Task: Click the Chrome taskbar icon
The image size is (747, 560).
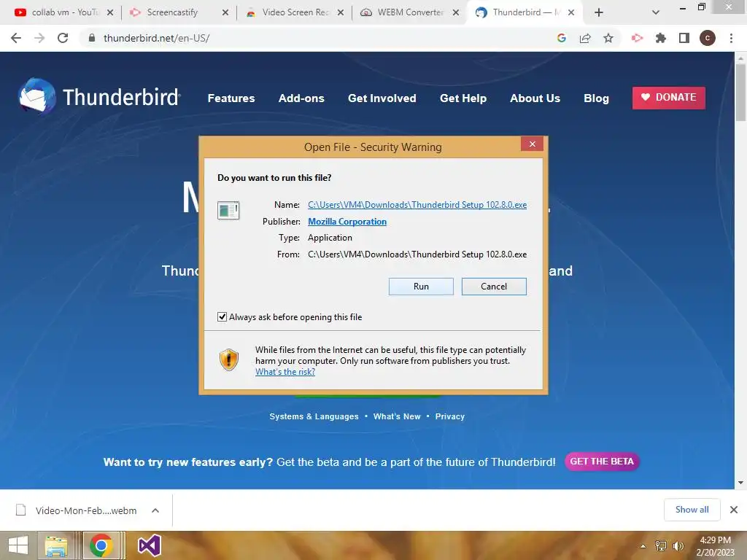Action: (101, 545)
